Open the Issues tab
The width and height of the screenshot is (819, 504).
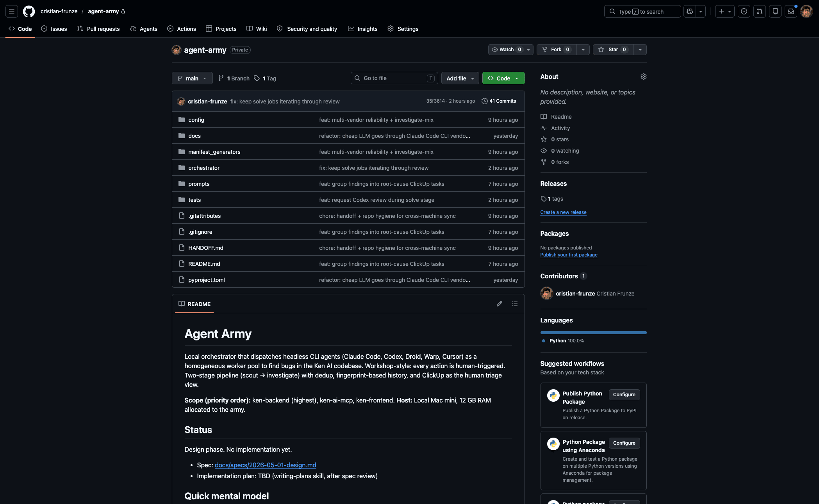[54, 28]
